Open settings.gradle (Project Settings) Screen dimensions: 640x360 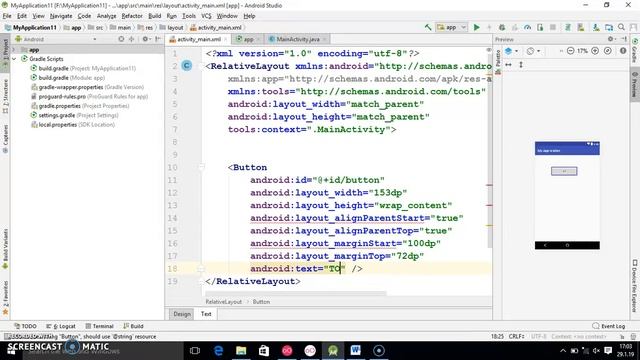click(75, 115)
